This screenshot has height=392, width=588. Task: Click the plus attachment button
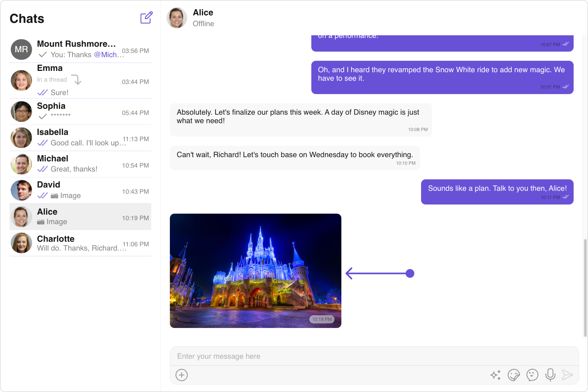point(181,375)
